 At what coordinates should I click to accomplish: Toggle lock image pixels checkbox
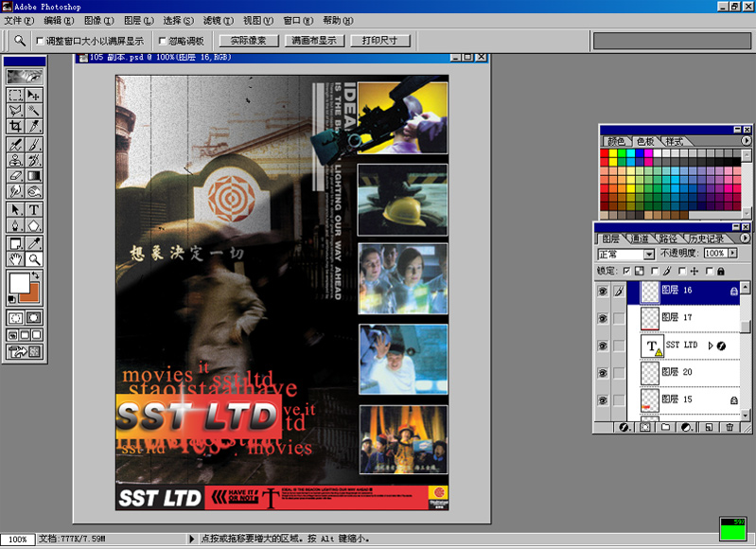coord(654,271)
